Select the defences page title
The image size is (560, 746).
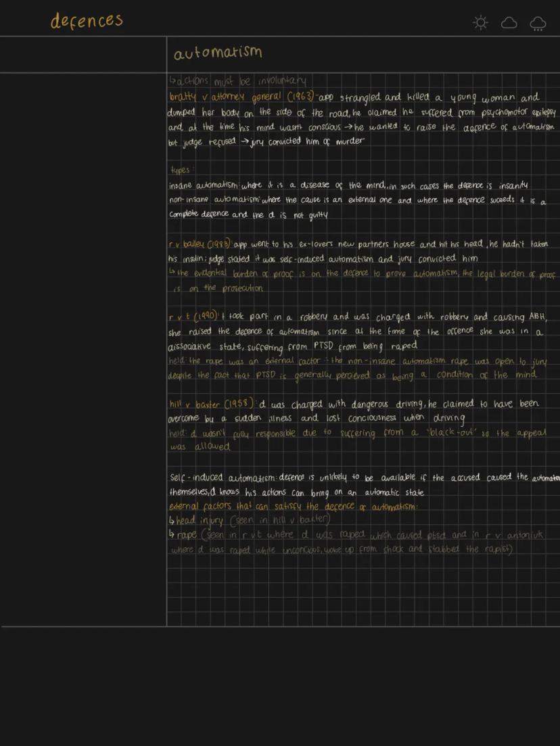(x=87, y=20)
